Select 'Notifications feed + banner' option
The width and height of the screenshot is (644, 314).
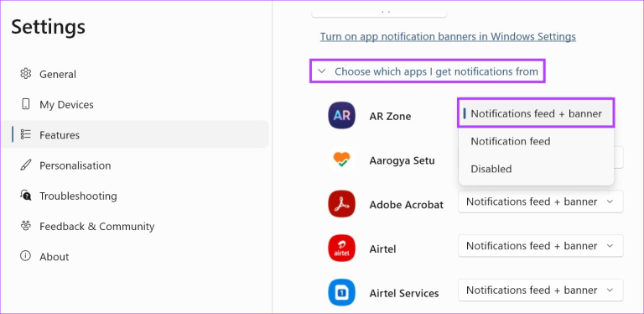[536, 113]
